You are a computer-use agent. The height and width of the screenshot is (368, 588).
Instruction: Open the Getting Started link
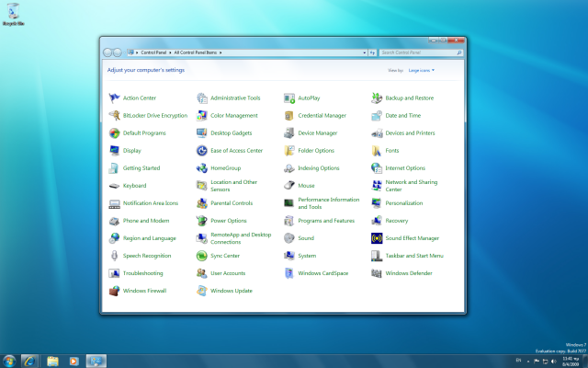[141, 167]
